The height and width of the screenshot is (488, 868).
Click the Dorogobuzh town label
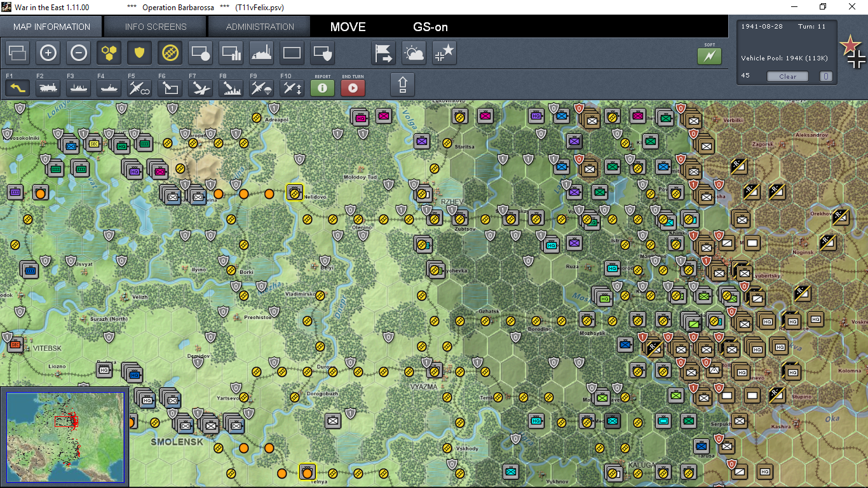(x=323, y=394)
